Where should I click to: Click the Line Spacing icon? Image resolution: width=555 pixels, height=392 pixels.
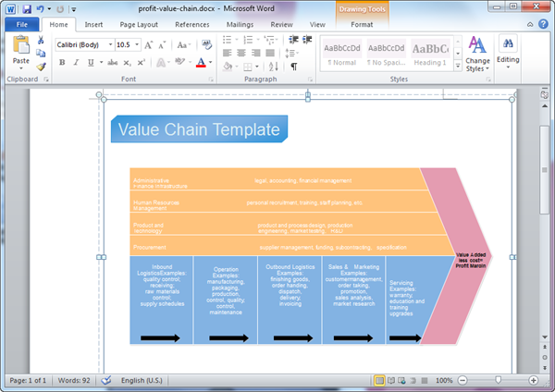(290, 53)
